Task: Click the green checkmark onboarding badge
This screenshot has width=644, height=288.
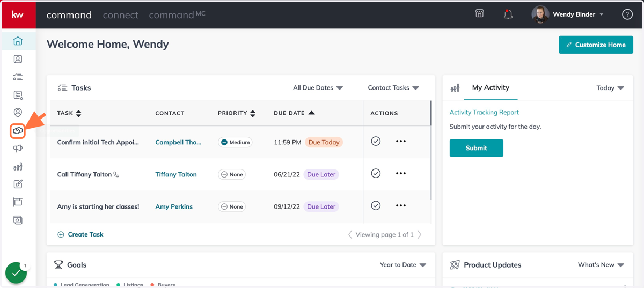Action: click(x=16, y=272)
